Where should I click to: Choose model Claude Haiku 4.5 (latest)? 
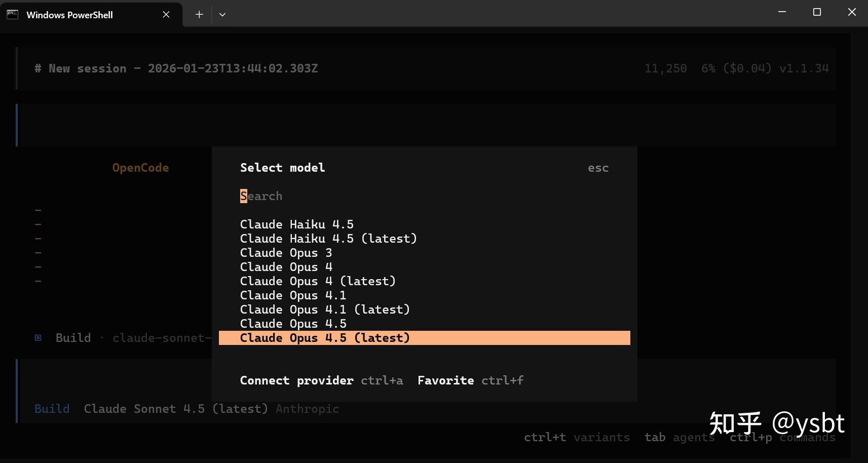click(x=424, y=239)
